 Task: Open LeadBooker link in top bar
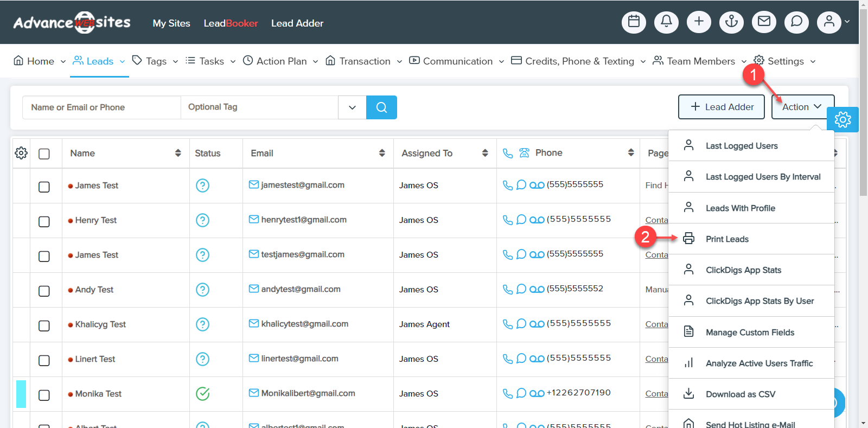[x=231, y=23]
